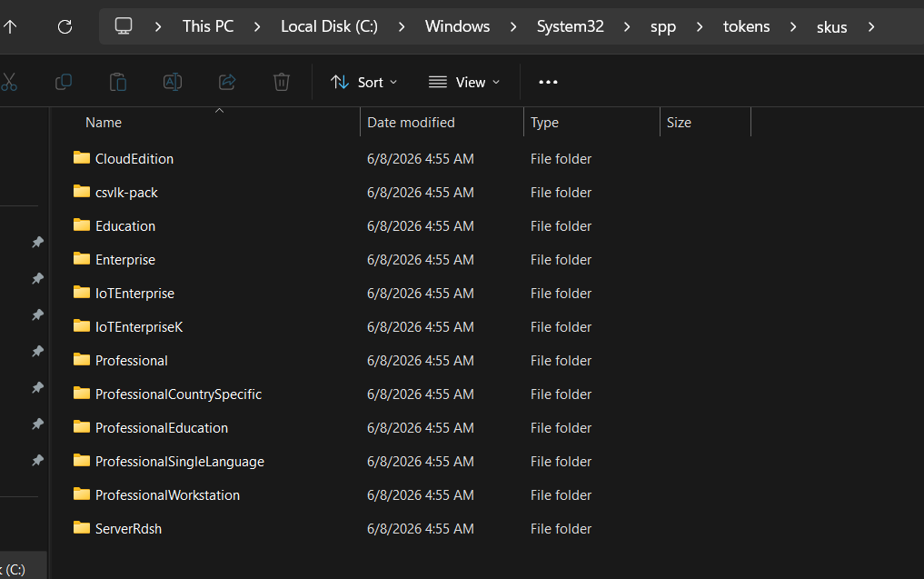The image size is (924, 579).
Task: Click the Up one level arrow
Action: point(11,26)
